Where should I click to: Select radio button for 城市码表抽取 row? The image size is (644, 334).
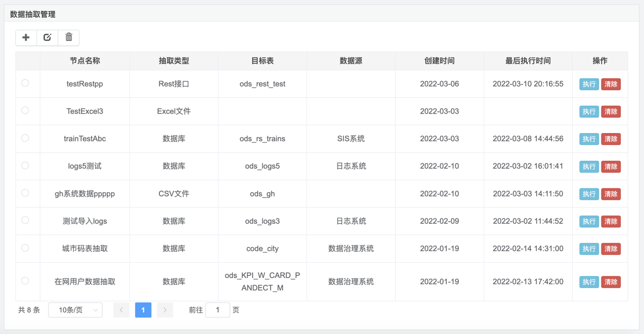pos(25,248)
